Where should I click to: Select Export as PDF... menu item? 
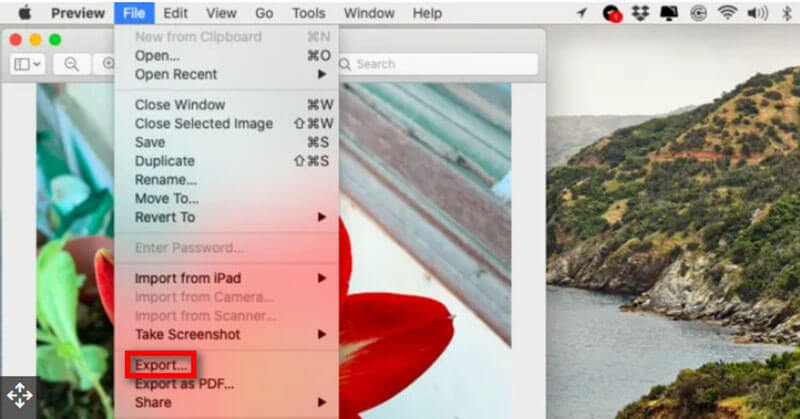coord(184,384)
